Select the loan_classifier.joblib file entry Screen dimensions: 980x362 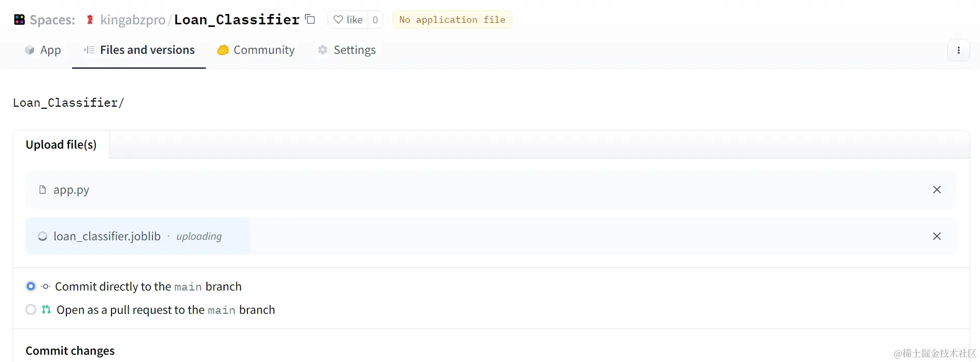(491, 236)
